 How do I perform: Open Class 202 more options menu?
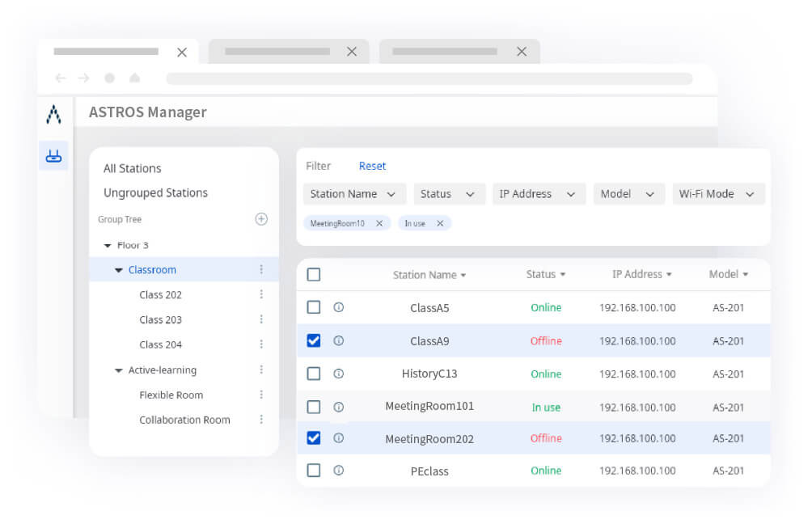tap(261, 294)
